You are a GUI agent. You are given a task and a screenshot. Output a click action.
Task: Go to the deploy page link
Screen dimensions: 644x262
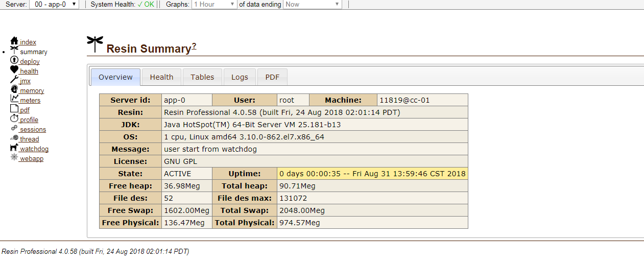coord(30,62)
